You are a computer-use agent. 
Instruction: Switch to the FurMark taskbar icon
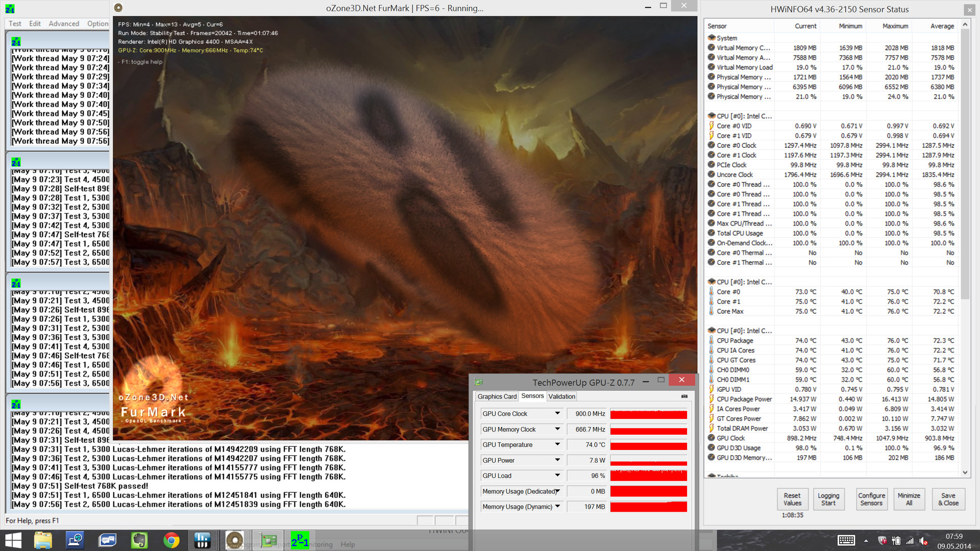click(235, 540)
